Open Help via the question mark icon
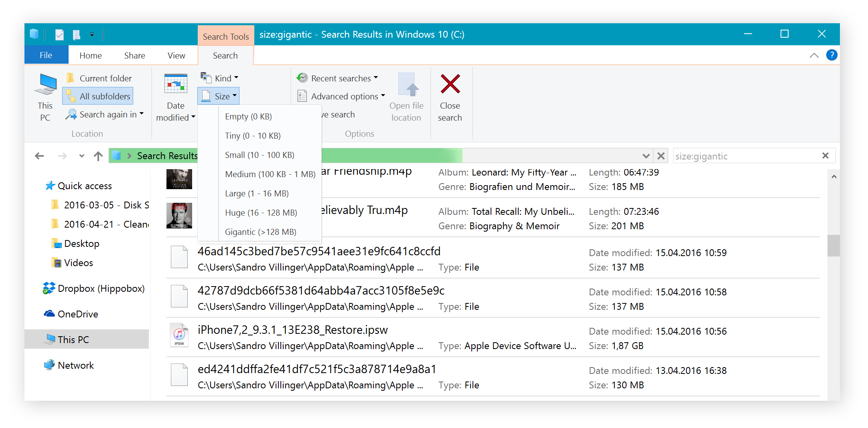This screenshot has width=868, height=428. click(832, 55)
